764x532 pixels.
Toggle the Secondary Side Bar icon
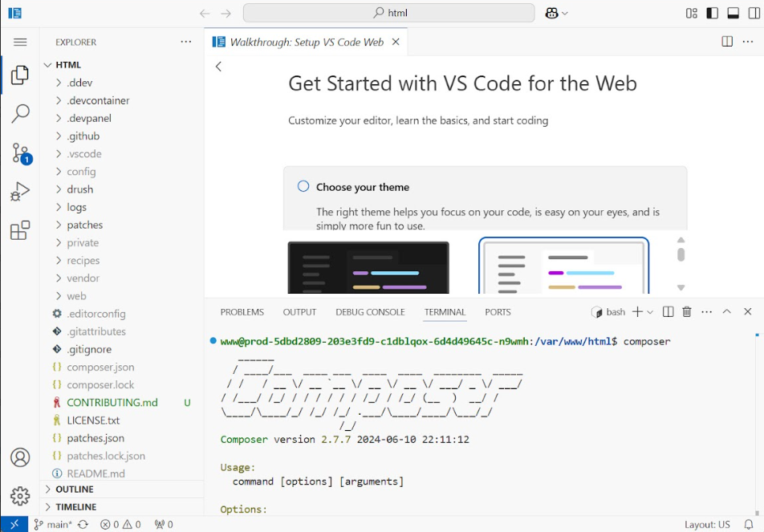pos(754,13)
